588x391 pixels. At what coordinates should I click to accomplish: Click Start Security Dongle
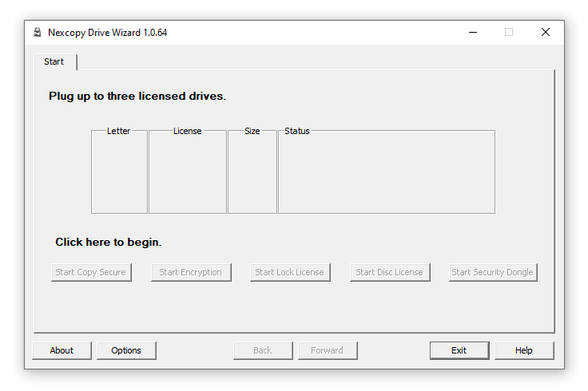click(x=492, y=272)
